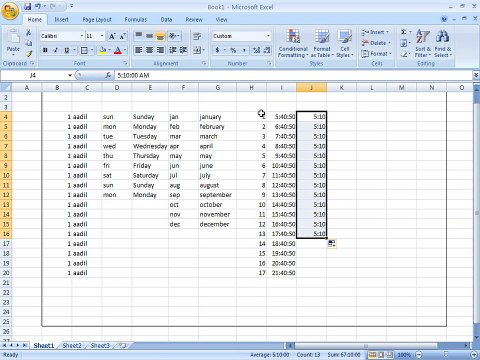Click the formula bar showing 5:10:00 AM
480x360 pixels.
coord(293,75)
